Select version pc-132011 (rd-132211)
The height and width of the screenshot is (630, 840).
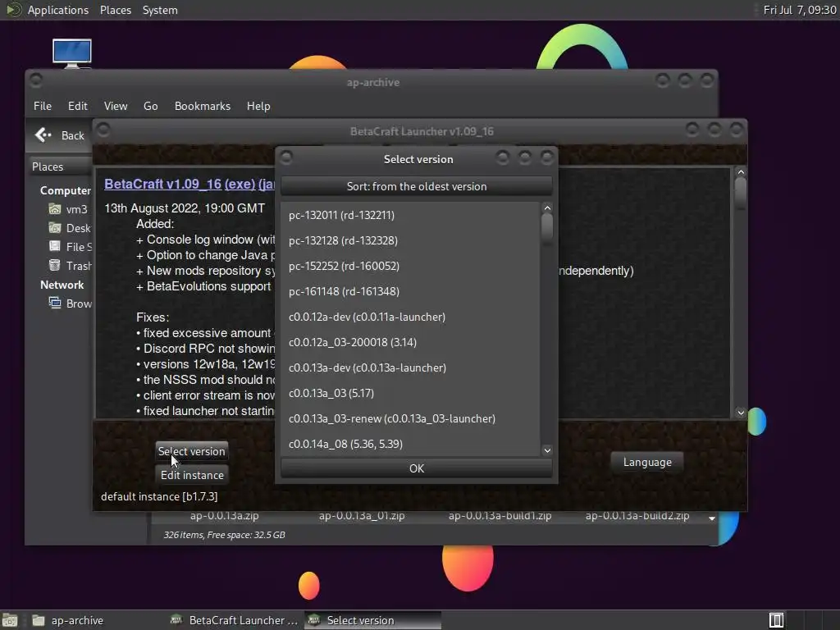[410, 216]
